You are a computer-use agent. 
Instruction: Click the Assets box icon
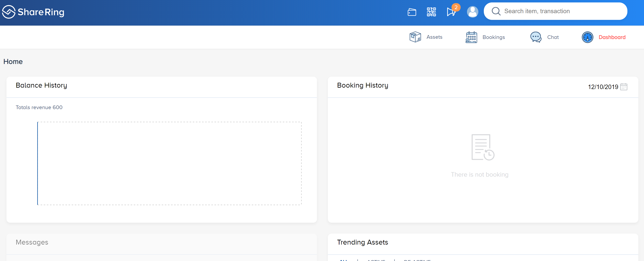[x=415, y=37]
